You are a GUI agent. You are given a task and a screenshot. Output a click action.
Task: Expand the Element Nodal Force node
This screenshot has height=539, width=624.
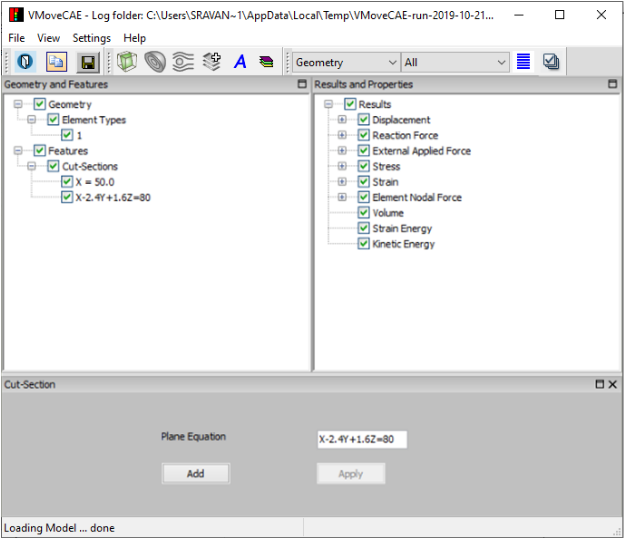click(x=342, y=197)
